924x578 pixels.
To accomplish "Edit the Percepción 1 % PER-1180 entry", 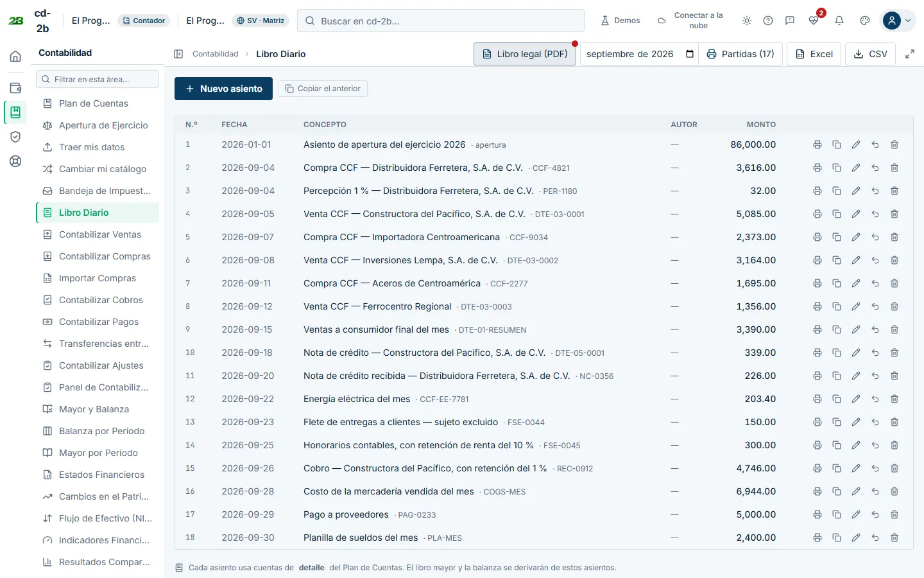I will pos(856,191).
